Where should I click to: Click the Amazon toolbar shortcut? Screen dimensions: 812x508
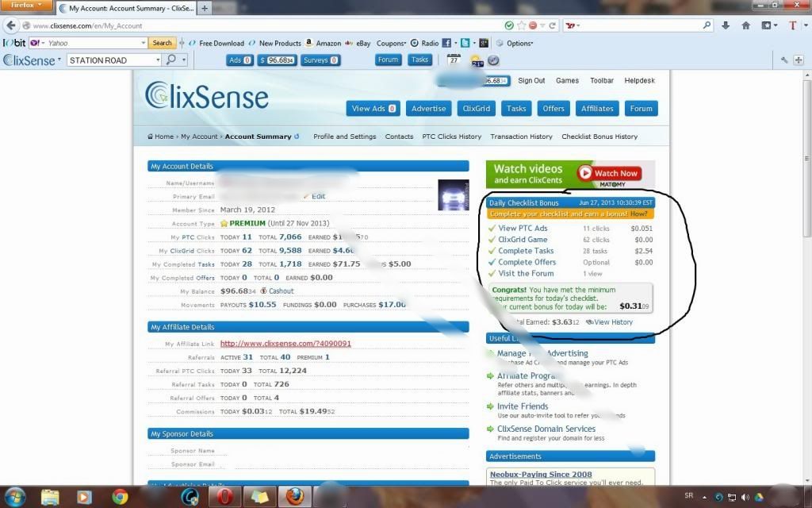[324, 43]
